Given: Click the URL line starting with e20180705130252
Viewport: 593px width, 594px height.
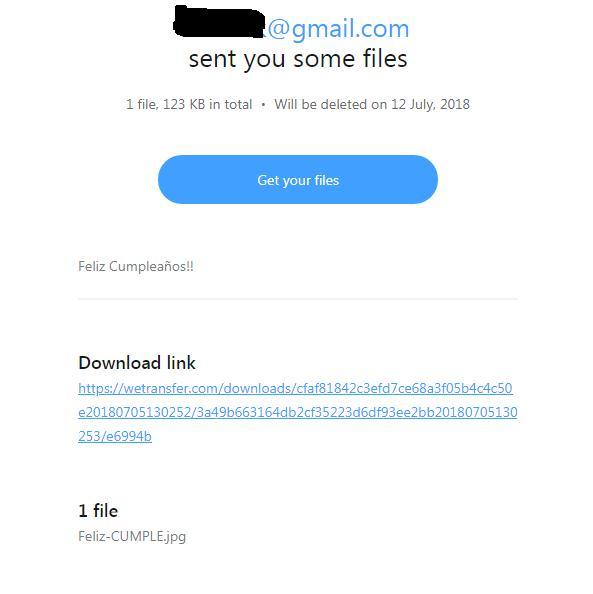Looking at the screenshot, I should (x=297, y=412).
